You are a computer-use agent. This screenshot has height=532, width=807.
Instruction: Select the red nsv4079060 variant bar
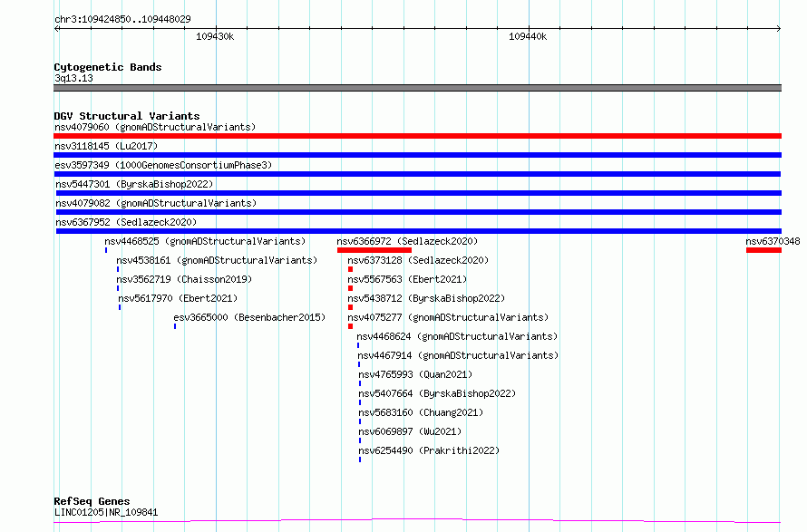tap(417, 136)
